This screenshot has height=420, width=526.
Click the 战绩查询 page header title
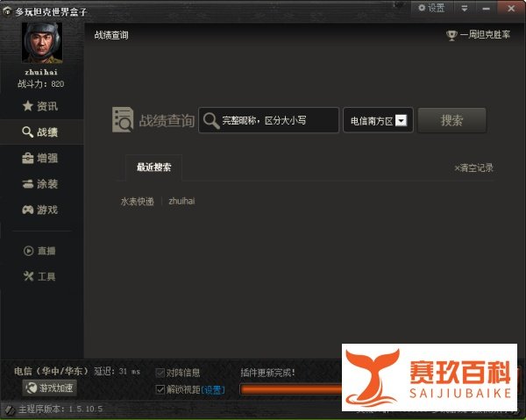[111, 35]
